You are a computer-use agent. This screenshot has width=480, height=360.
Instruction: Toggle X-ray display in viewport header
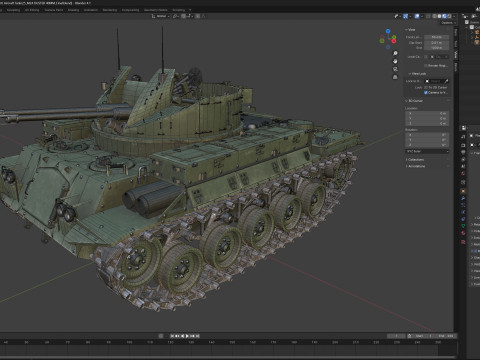pos(428,16)
